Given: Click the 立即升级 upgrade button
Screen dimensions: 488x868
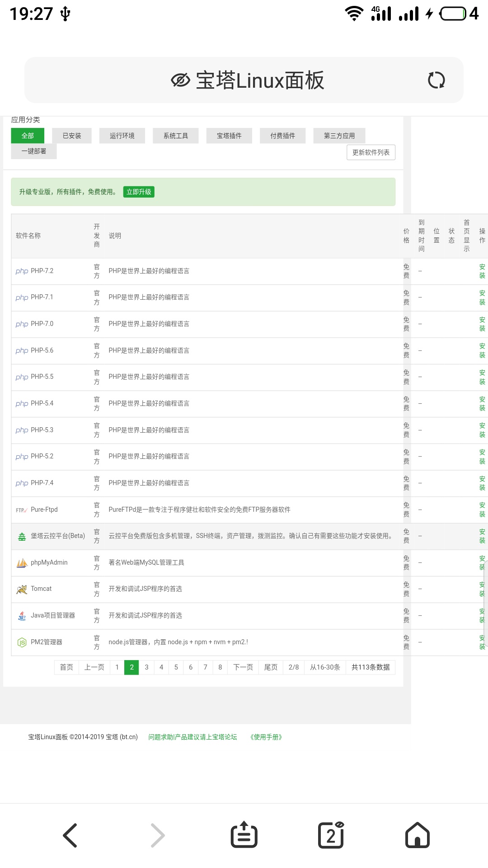Looking at the screenshot, I should [139, 192].
